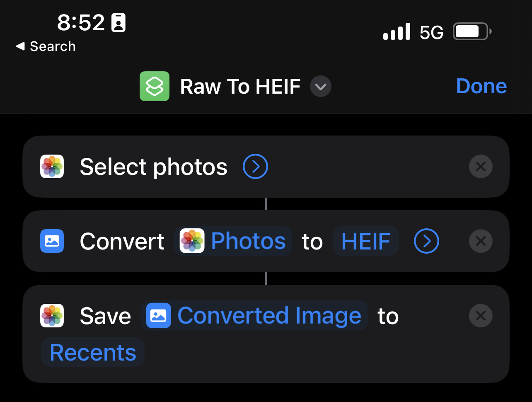Delete the Convert image action
The image size is (532, 402).
[x=481, y=241]
